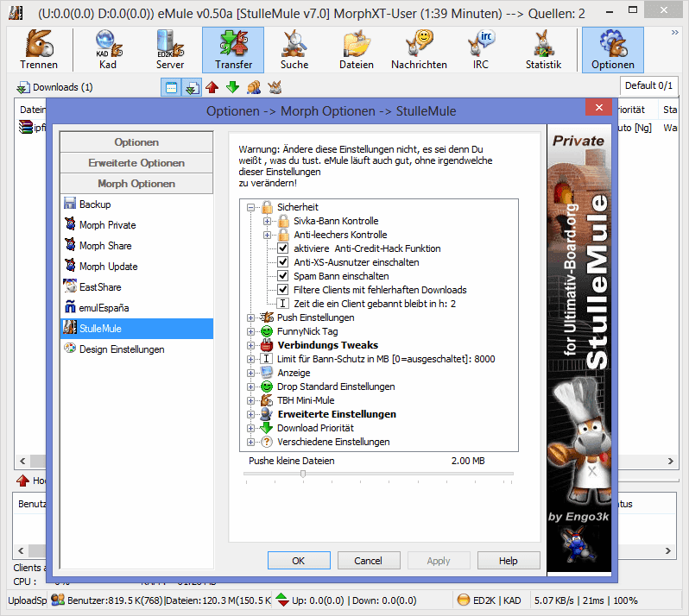This screenshot has height=616, width=689.
Task: Click the known clients mule icon
Action: coord(275,87)
